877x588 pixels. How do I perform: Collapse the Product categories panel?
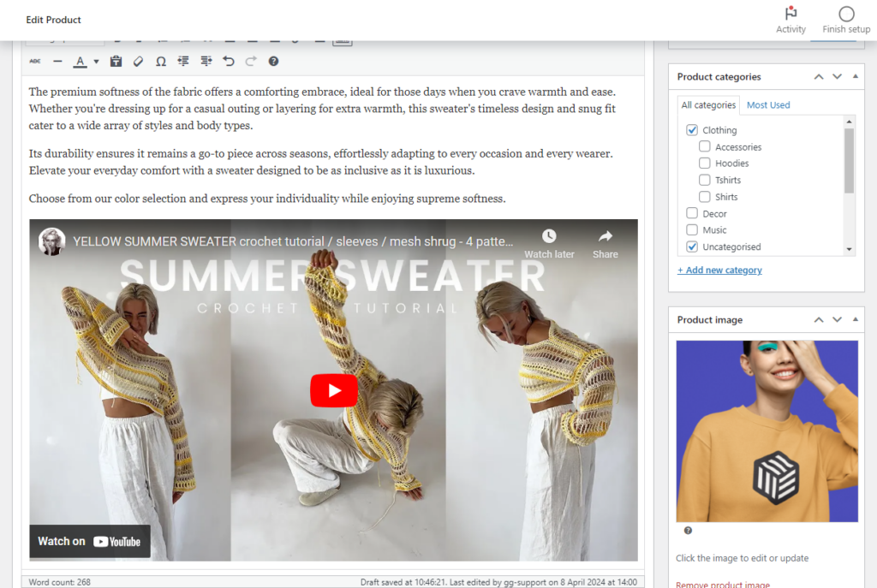856,77
